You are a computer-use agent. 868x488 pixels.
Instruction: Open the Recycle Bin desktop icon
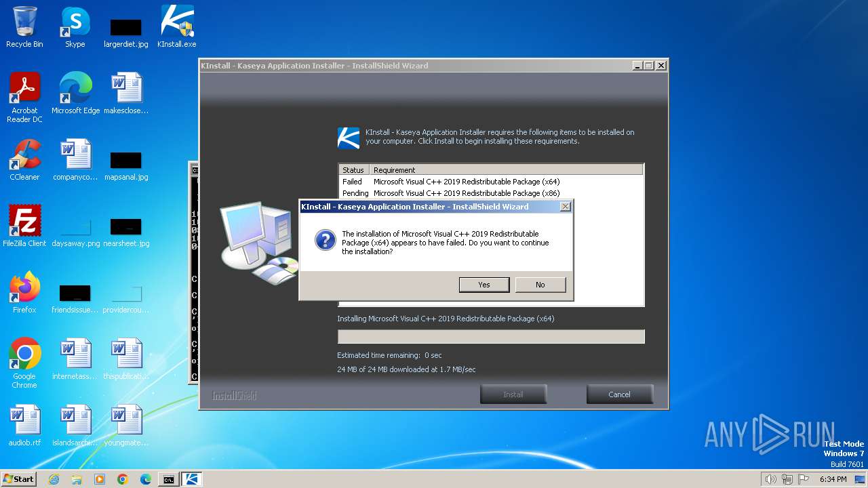click(x=24, y=27)
